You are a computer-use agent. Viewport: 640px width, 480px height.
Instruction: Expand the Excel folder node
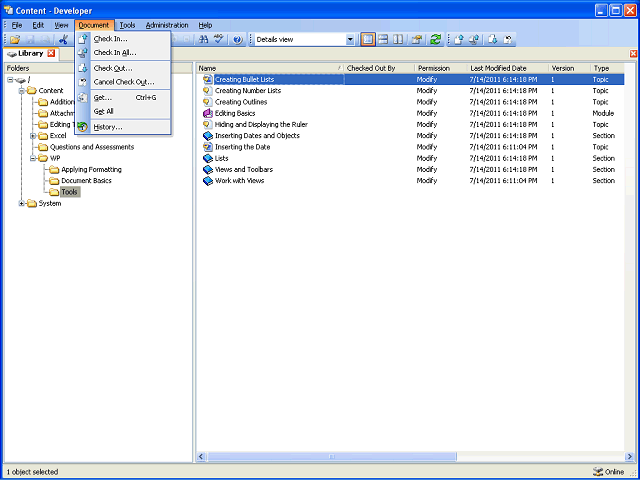pos(33,136)
